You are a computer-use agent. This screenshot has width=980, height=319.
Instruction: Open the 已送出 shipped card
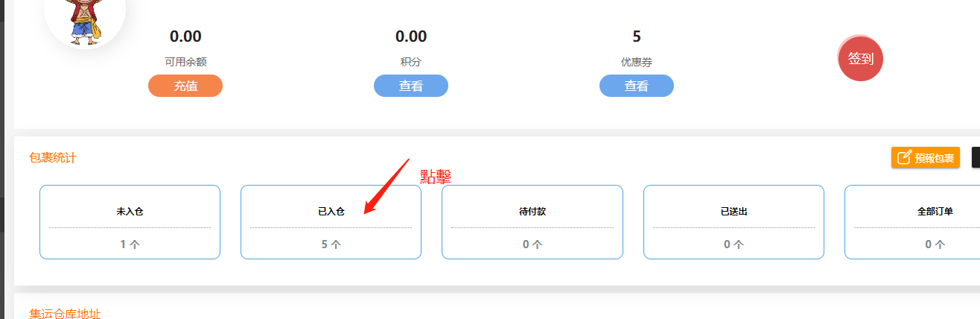pyautogui.click(x=734, y=222)
